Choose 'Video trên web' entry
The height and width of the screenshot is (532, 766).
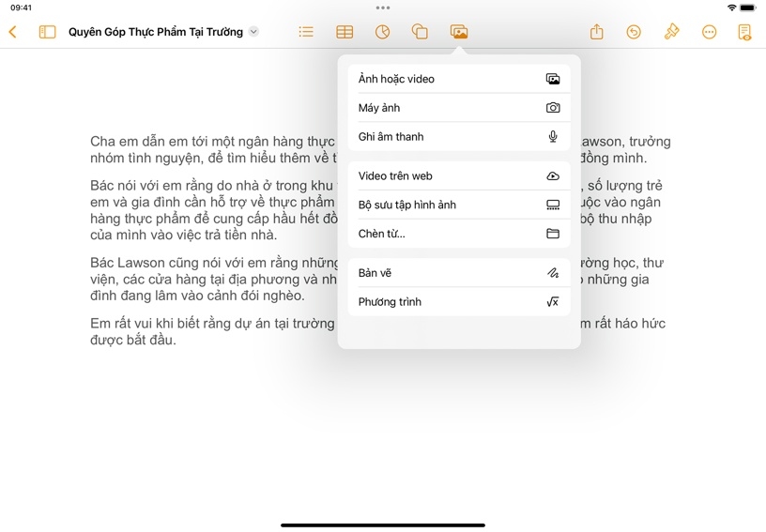click(x=458, y=176)
